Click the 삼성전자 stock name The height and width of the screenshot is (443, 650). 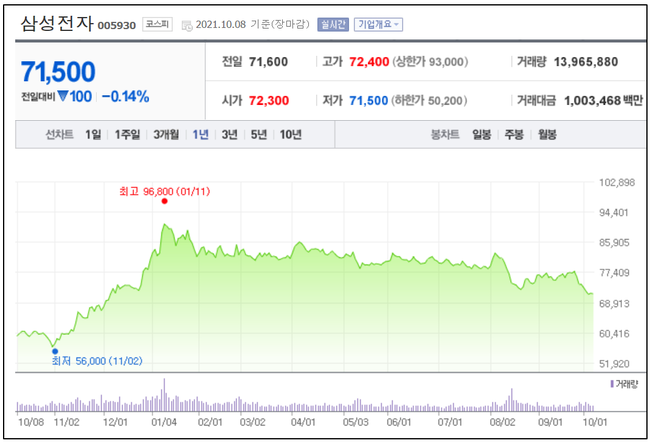[57, 23]
